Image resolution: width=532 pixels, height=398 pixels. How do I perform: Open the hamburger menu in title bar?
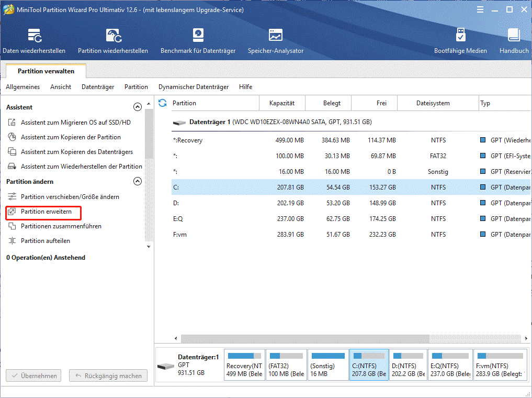480,9
